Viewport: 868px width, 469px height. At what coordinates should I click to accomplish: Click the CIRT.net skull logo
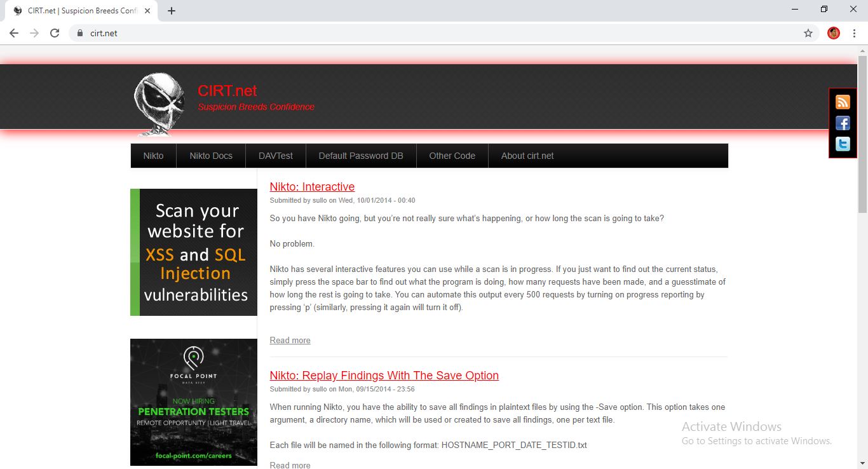[159, 102]
